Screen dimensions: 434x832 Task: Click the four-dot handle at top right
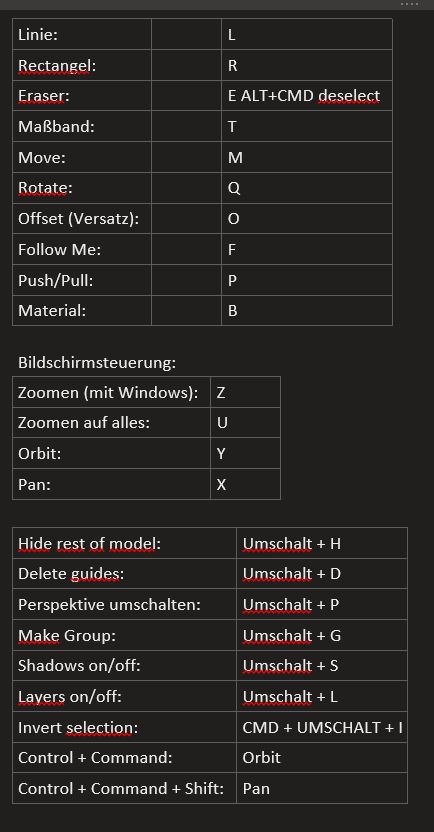(x=409, y=4)
